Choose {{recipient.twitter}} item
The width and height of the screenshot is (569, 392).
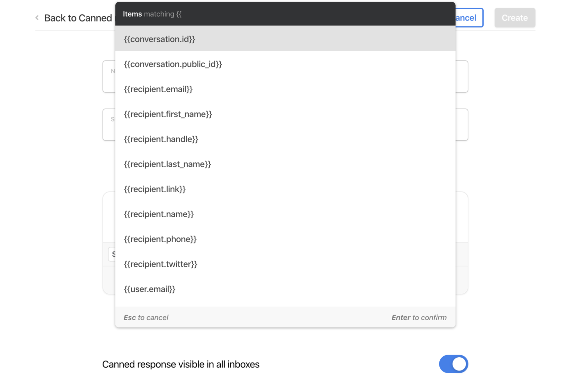[160, 264]
